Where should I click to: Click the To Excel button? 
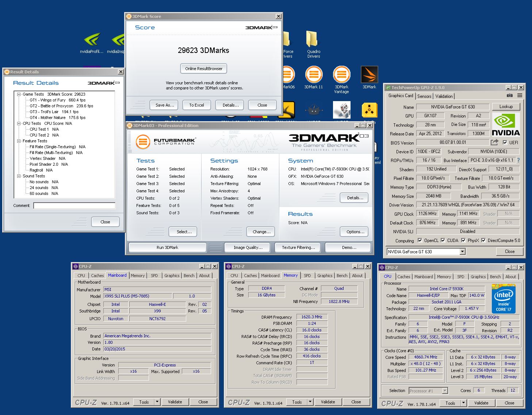pos(196,105)
